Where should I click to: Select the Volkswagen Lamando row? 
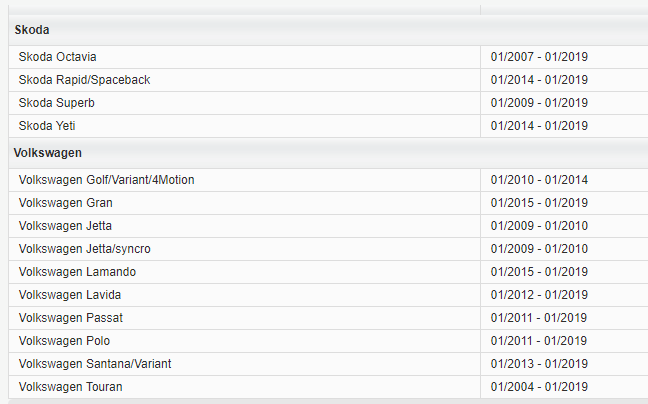coord(328,272)
